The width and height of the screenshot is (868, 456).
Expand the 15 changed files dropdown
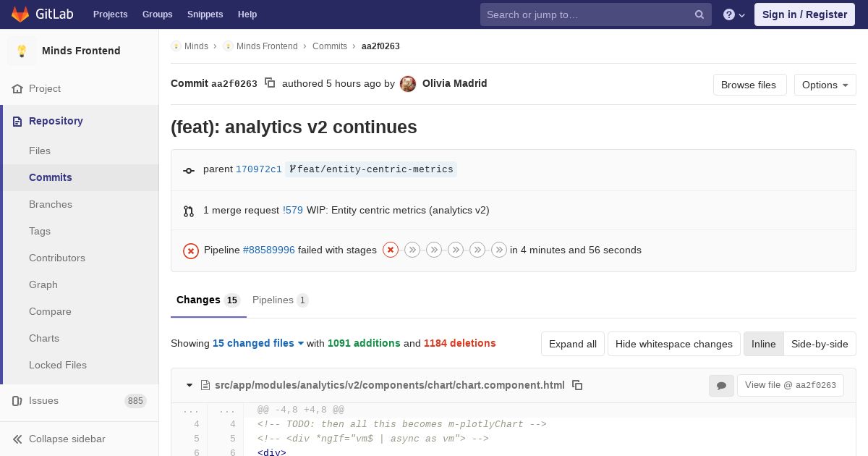(x=258, y=343)
